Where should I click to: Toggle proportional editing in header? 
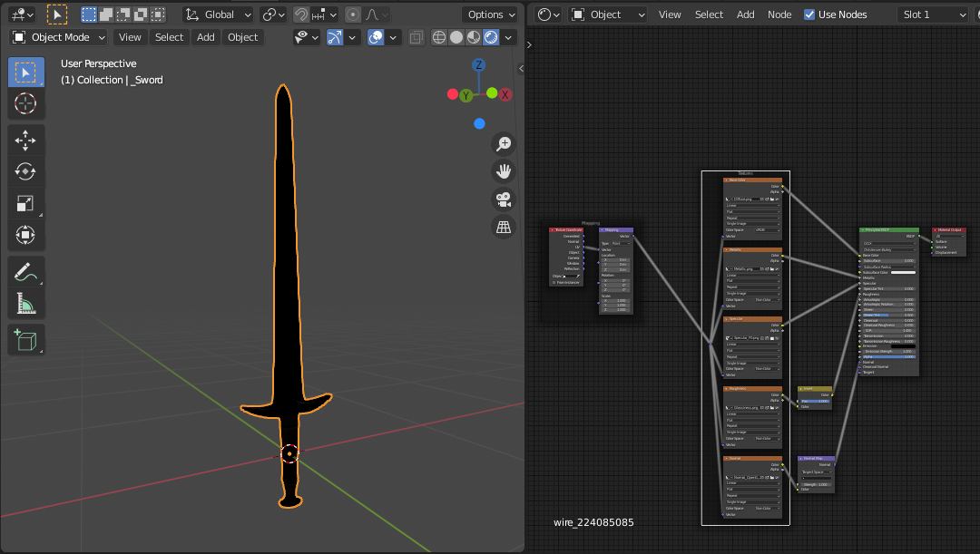353,15
